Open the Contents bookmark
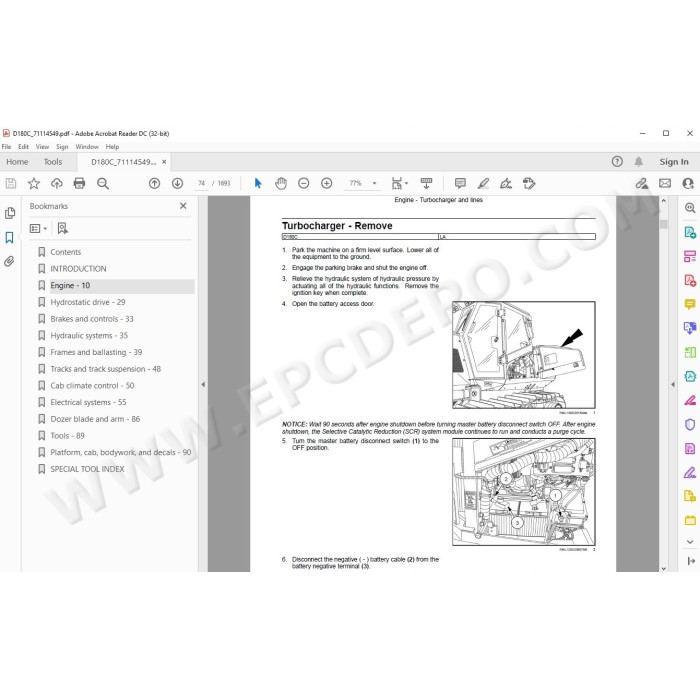The width and height of the screenshot is (700, 700). [66, 252]
